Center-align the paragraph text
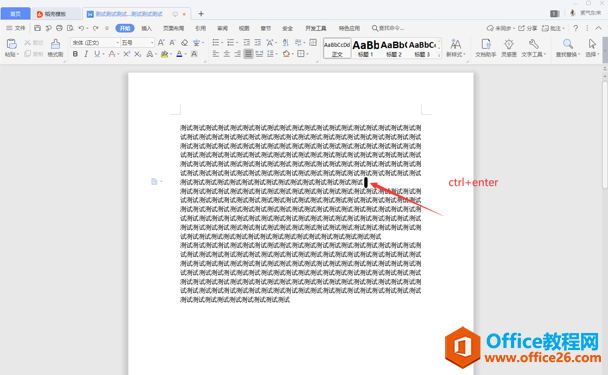Viewport: 608px width, 375px height. coord(227,54)
